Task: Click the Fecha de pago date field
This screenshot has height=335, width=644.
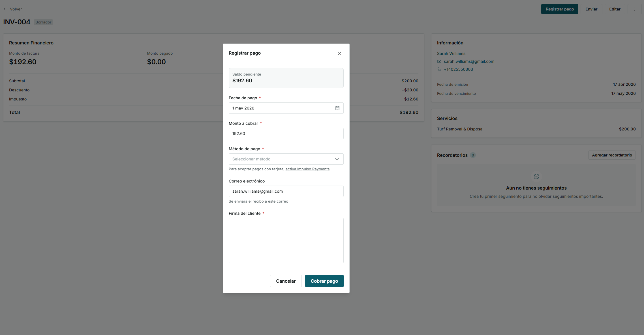Action: pyautogui.click(x=286, y=108)
